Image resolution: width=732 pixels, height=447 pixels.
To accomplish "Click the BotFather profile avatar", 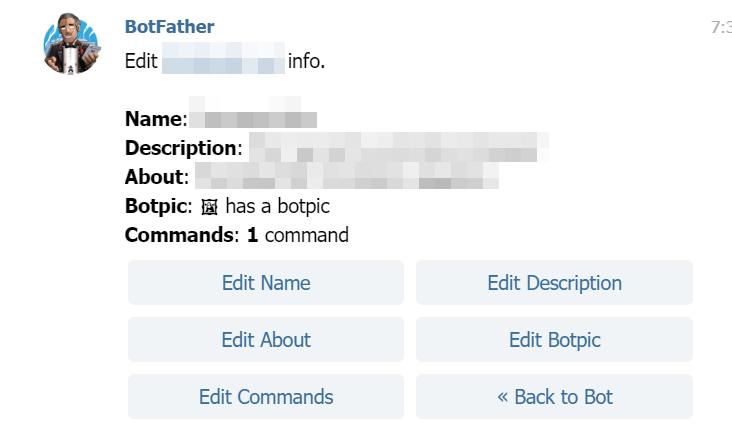I will [71, 44].
